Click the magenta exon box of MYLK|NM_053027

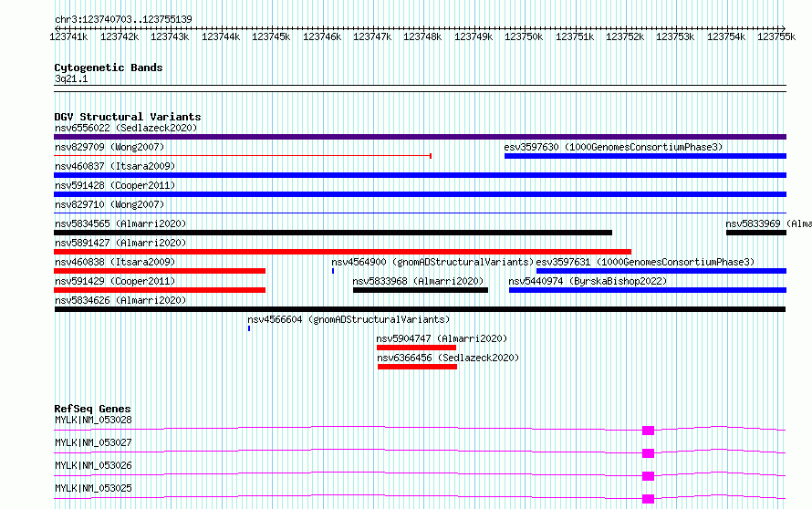[648, 453]
